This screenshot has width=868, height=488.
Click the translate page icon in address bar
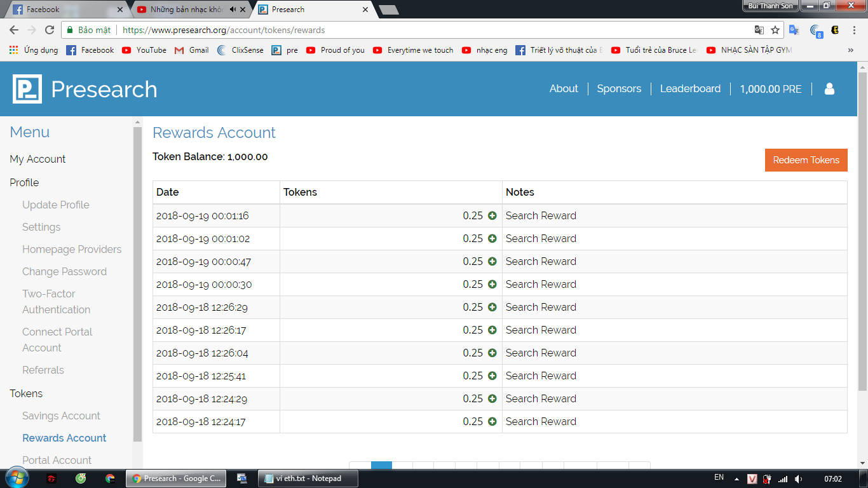click(759, 30)
